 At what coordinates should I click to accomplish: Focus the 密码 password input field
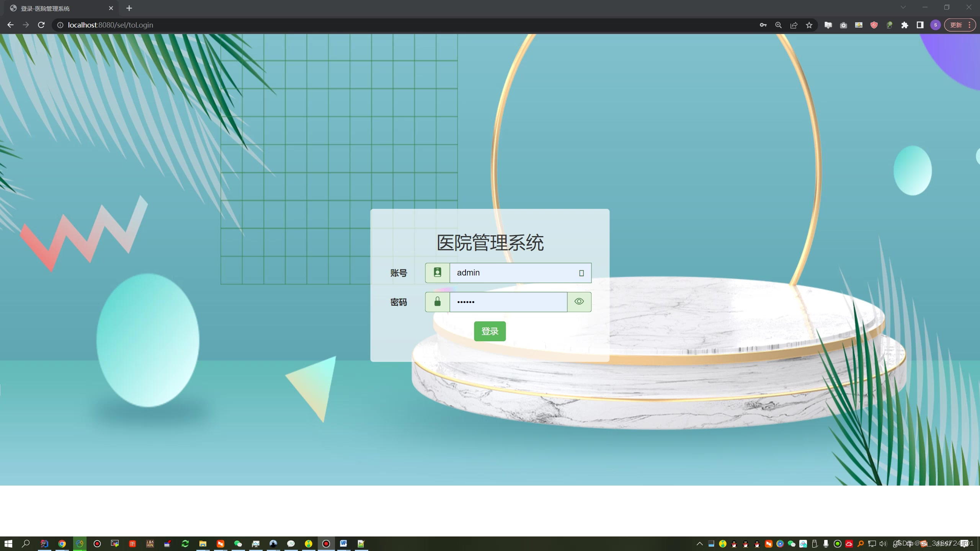508,302
